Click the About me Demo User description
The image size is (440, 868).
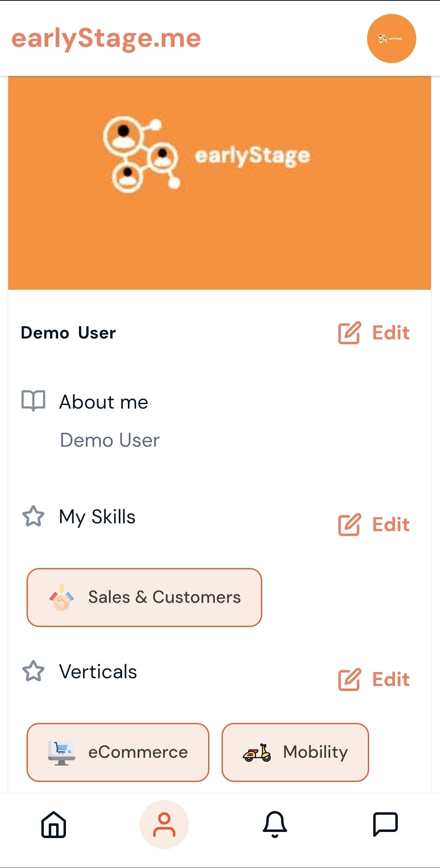coord(110,441)
